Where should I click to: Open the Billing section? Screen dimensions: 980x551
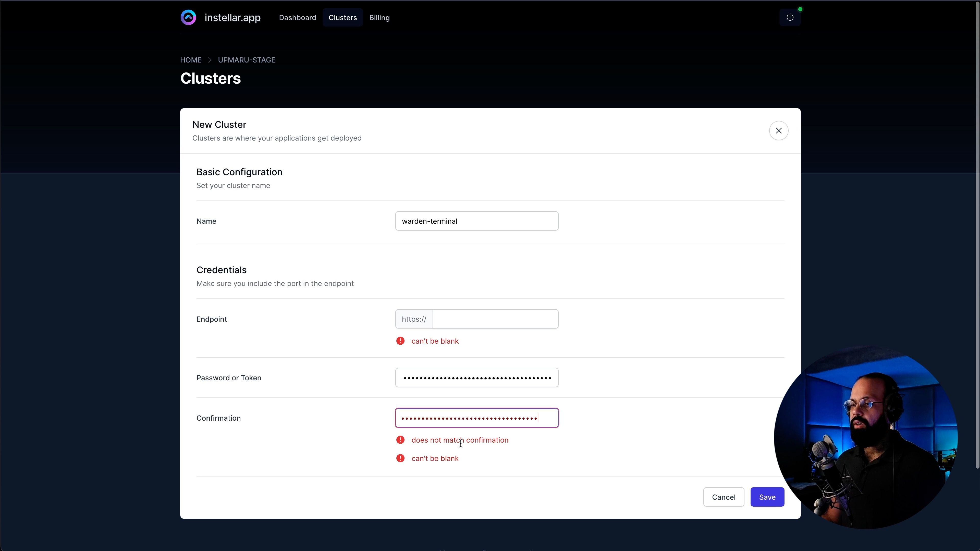(379, 18)
